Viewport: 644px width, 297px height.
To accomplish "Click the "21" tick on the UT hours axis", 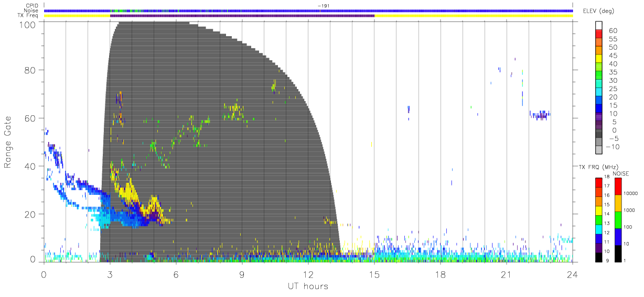I will (506, 275).
